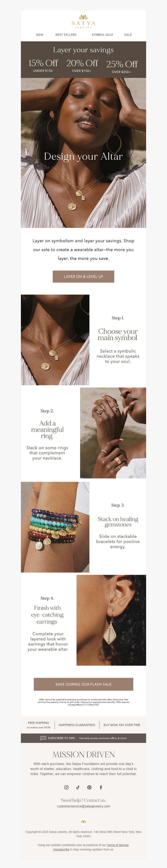The image size is (167, 868).
Task: Open the TikTok social icon
Action: 78,787
